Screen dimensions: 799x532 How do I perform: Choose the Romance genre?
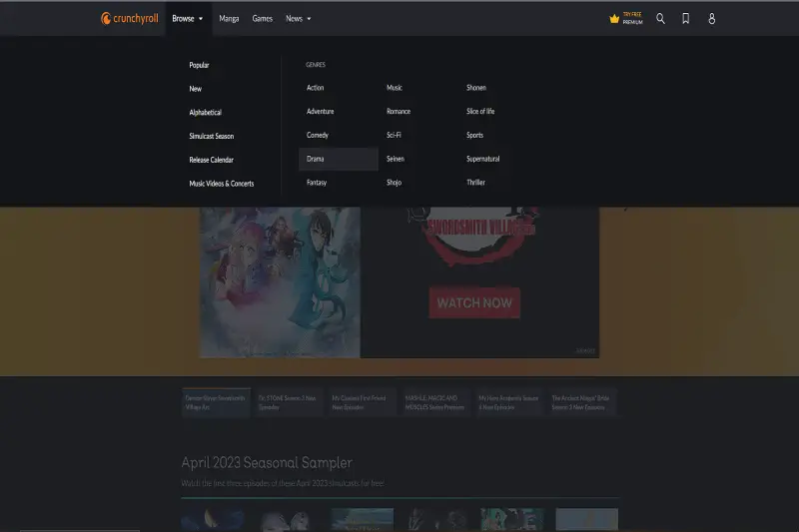tap(399, 112)
